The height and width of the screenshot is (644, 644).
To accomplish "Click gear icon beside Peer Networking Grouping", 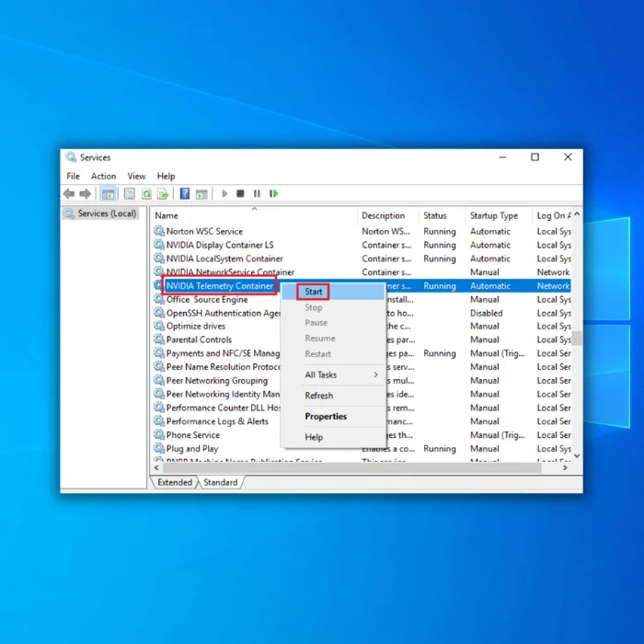I will click(159, 380).
